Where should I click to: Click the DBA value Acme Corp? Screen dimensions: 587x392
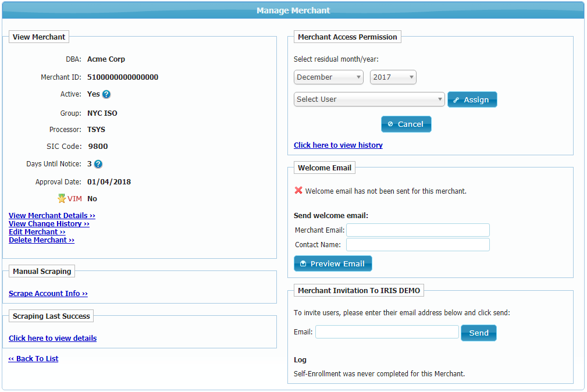[x=106, y=59]
